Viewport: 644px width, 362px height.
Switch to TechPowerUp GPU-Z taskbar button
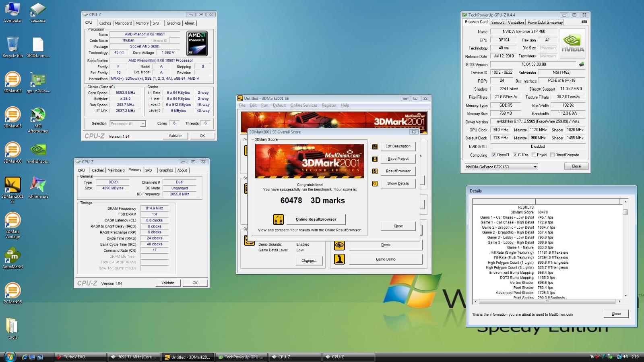click(241, 357)
